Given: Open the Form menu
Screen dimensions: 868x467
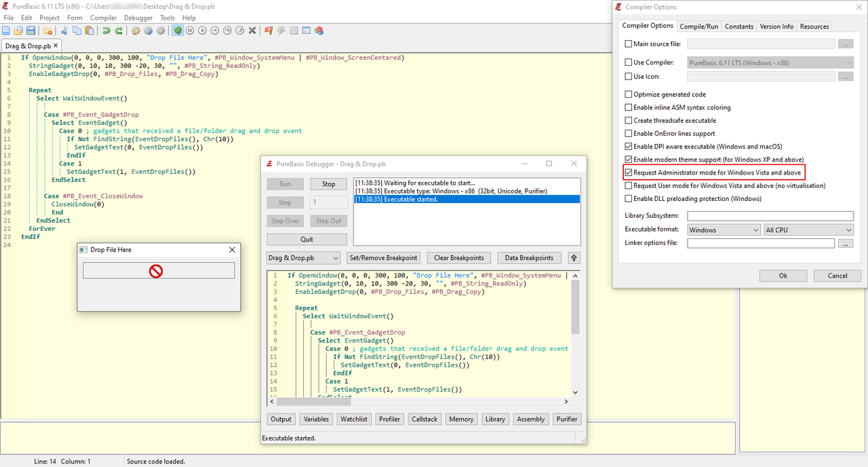Looking at the screenshot, I should [75, 18].
